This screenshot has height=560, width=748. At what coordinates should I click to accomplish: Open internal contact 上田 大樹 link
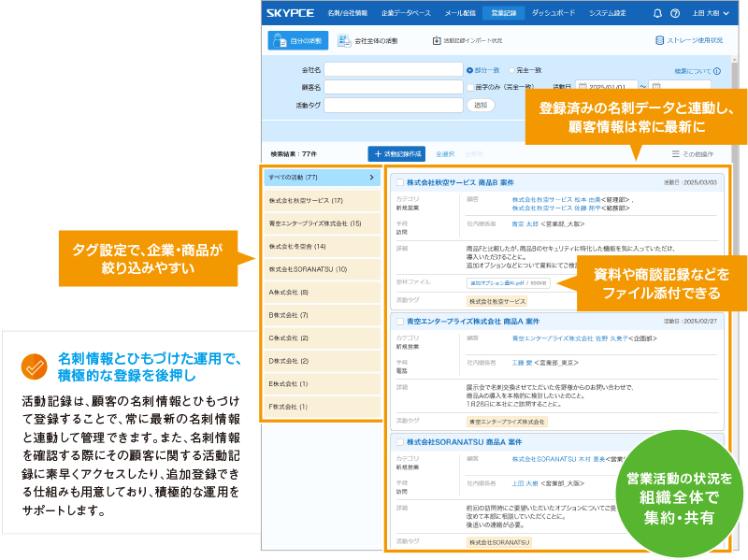(525, 483)
